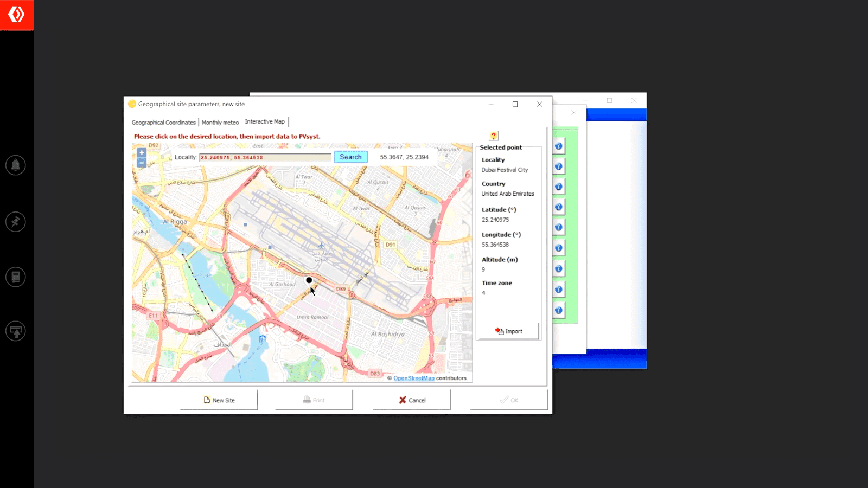
Task: Click the Print button
Action: point(314,400)
